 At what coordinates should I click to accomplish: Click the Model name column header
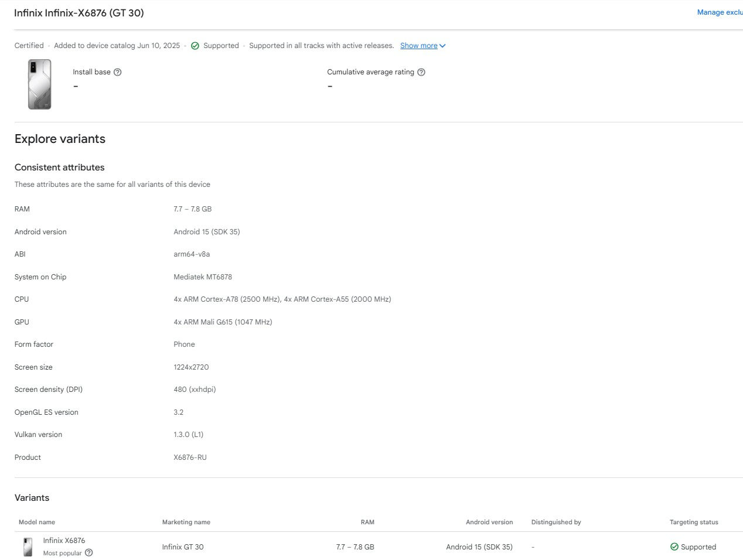(37, 522)
